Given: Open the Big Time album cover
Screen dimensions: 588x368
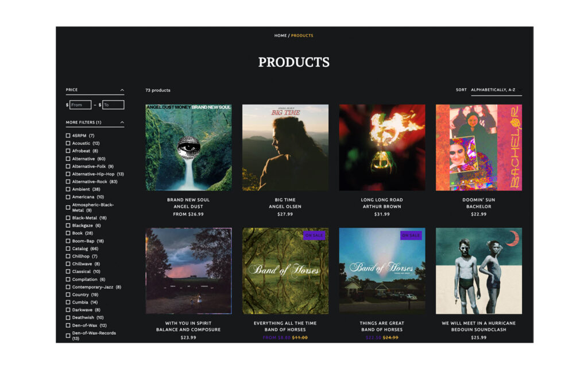Looking at the screenshot, I should coord(285,148).
